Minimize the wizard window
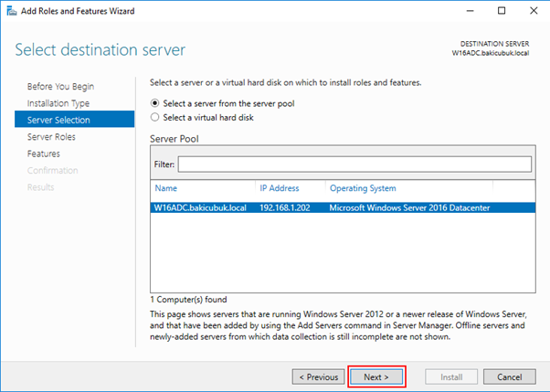 tap(470, 11)
